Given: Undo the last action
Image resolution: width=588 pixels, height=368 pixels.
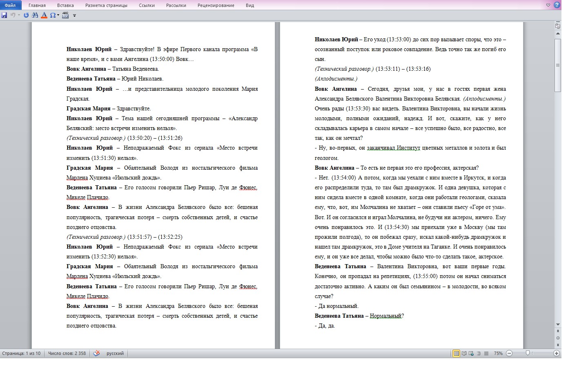Looking at the screenshot, I should pos(13,15).
